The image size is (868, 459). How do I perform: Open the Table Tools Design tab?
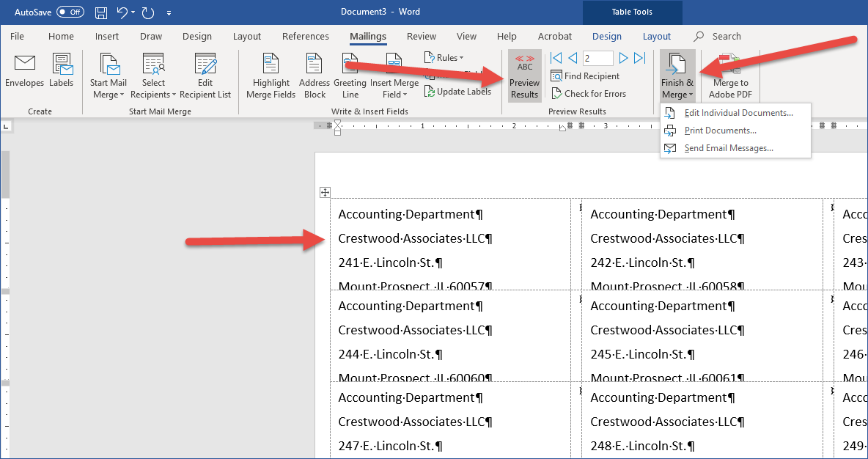607,37
